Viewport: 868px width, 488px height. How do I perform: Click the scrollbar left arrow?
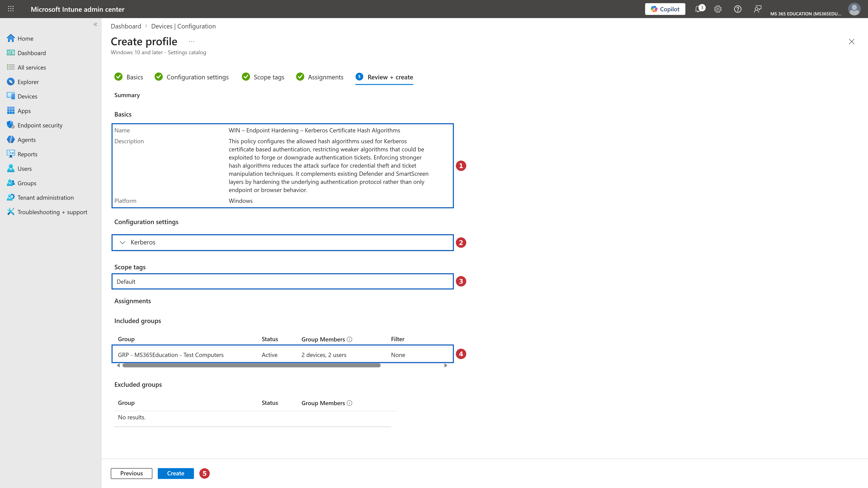tap(118, 365)
